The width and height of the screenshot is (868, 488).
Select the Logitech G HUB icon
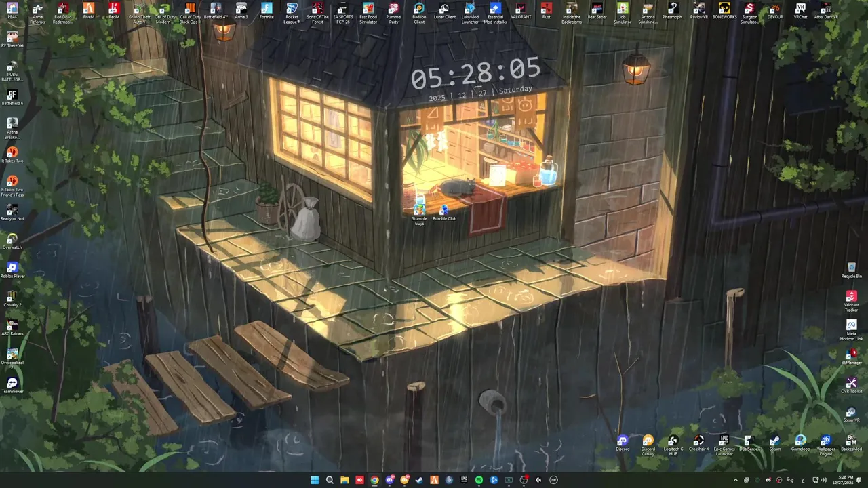pyautogui.click(x=673, y=445)
